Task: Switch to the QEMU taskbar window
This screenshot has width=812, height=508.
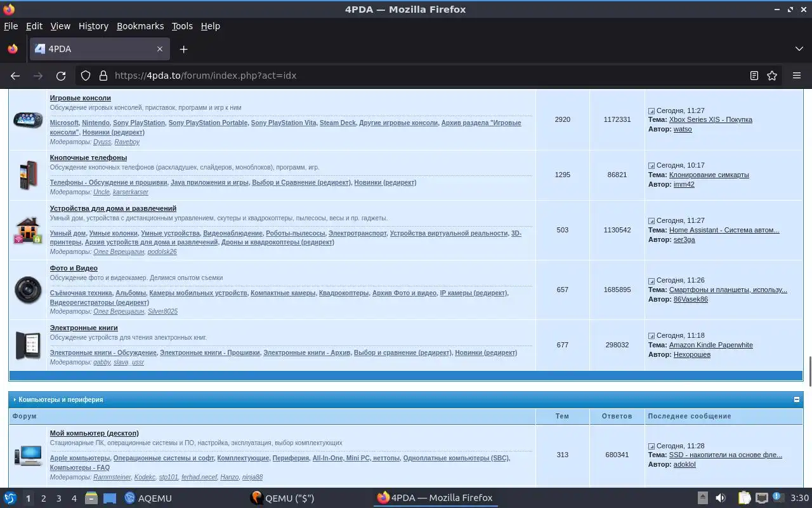Action: [x=282, y=498]
